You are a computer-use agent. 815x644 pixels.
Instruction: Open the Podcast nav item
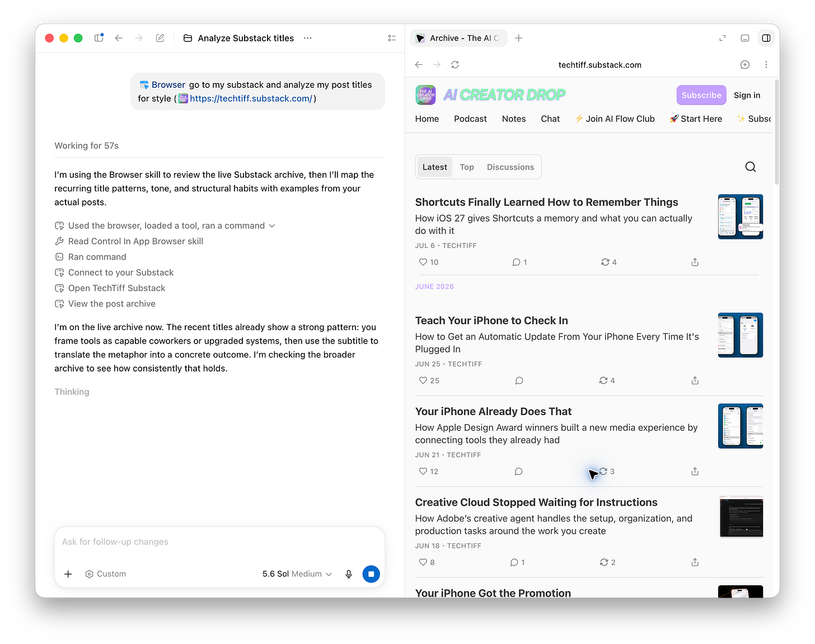[x=470, y=119]
